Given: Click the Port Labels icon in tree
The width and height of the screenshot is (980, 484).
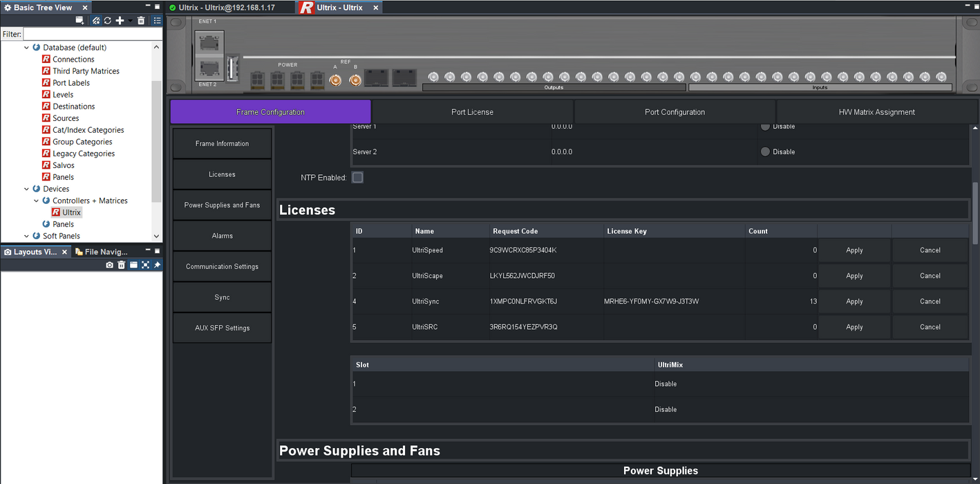Looking at the screenshot, I should (x=46, y=83).
